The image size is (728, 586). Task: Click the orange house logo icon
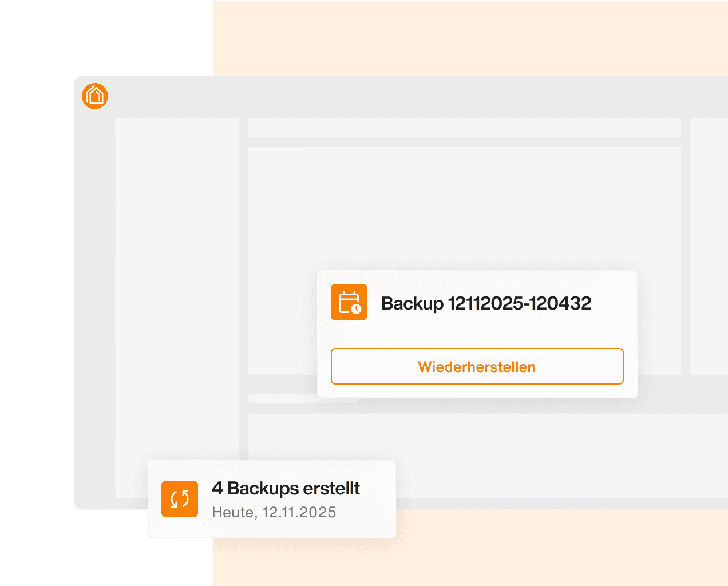[x=95, y=96]
